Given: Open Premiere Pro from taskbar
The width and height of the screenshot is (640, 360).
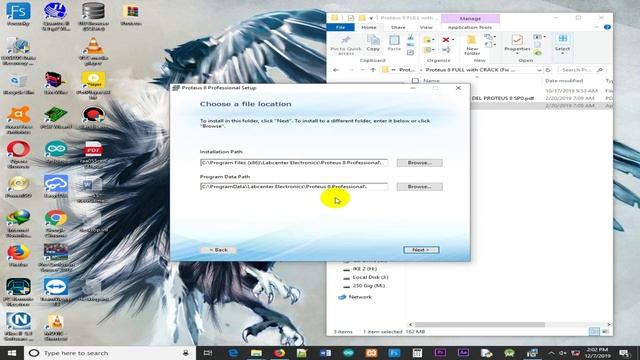Looking at the screenshot, I should tap(440, 353).
